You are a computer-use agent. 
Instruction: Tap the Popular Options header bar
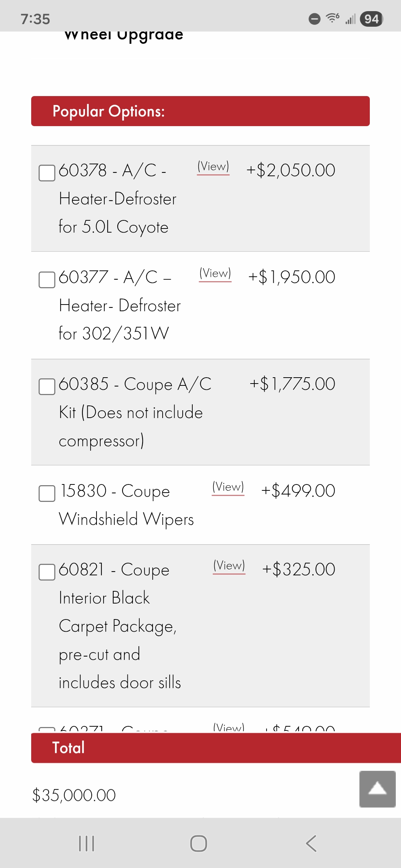[200, 111]
